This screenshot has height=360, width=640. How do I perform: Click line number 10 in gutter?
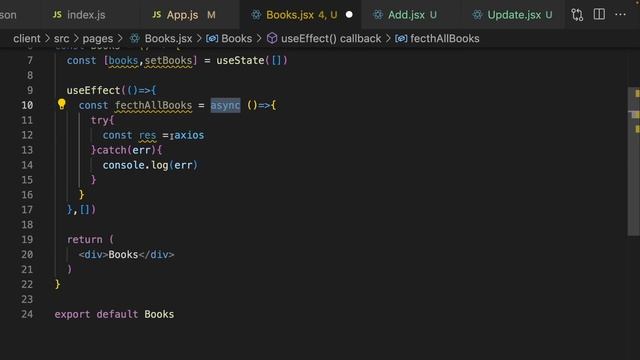[27, 105]
